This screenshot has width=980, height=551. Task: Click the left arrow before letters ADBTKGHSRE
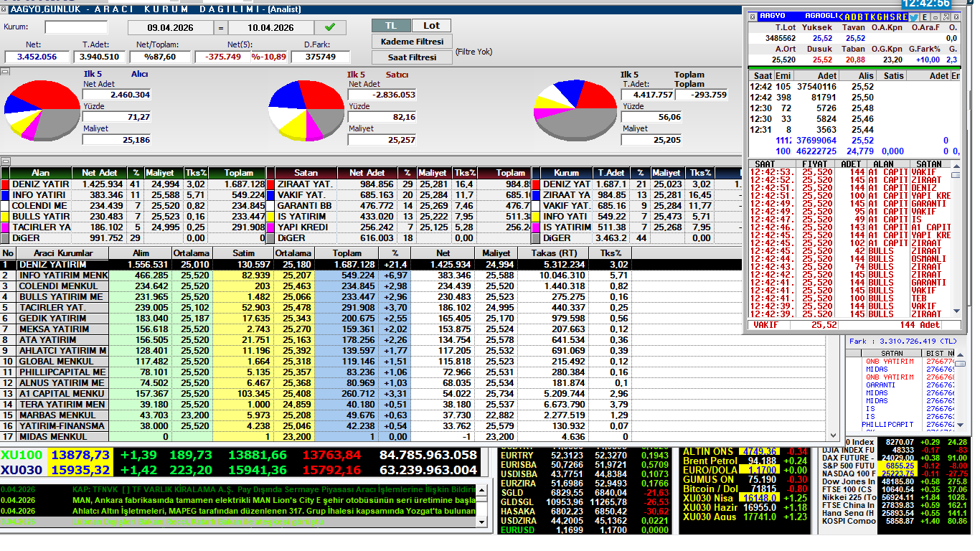pos(840,17)
